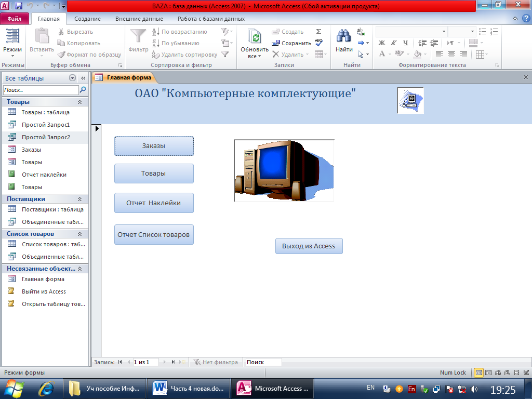The height and width of the screenshot is (399, 532).
Task: Click the record number 1 из 1 box
Action: pos(145,362)
